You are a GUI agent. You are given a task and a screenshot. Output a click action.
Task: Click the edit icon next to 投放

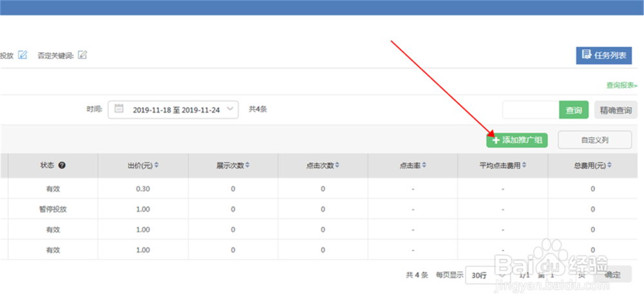[x=23, y=55]
